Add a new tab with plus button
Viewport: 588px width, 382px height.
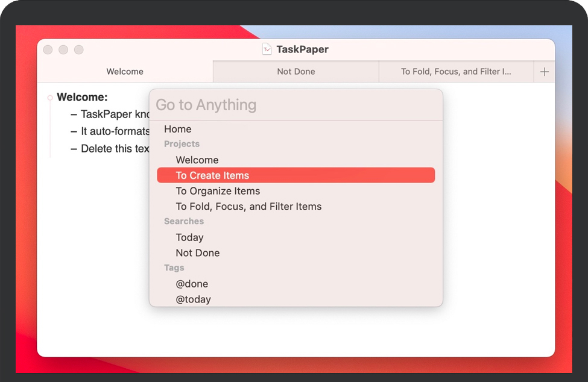tap(544, 72)
